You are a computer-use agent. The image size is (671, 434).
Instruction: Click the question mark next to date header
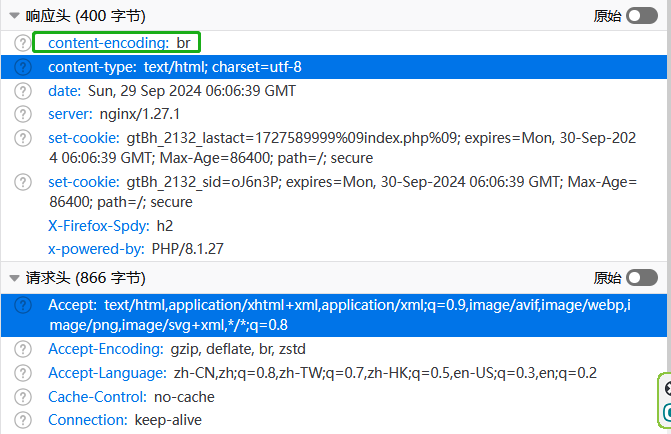(x=23, y=91)
